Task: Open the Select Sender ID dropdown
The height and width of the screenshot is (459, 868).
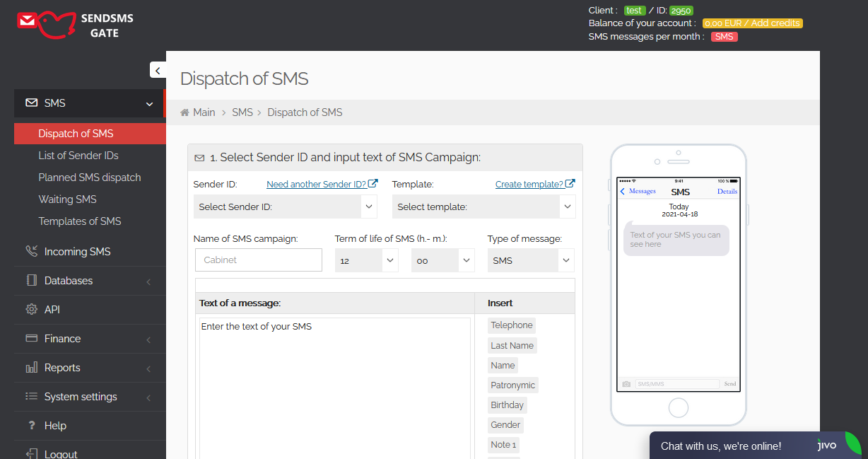Action: tap(286, 207)
